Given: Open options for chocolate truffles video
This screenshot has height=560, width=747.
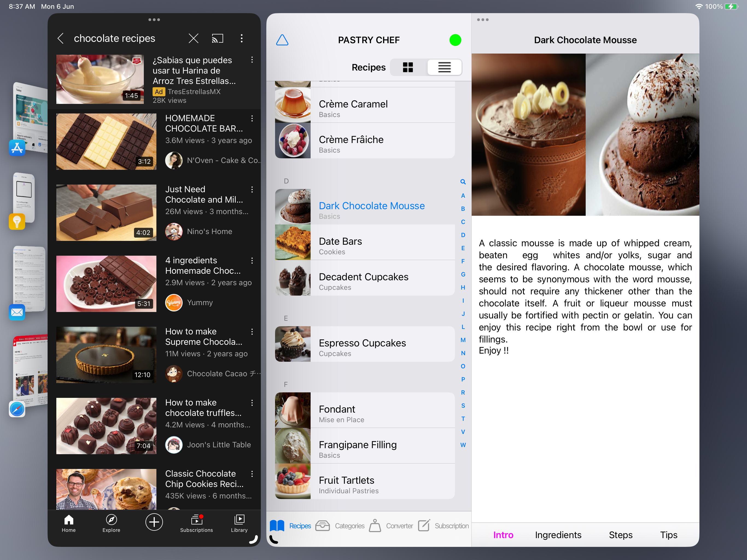Looking at the screenshot, I should coord(252,403).
